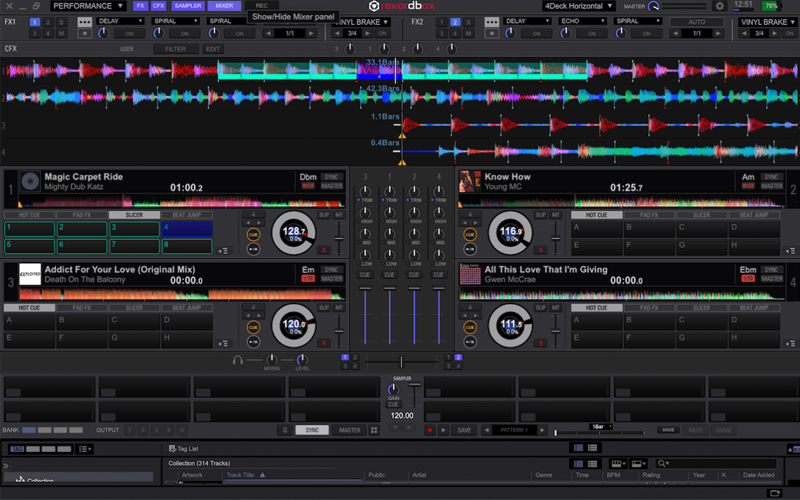This screenshot has width=800, height=500.
Task: Open FX2 SPIRAL effect dropdown
Action: [x=638, y=21]
